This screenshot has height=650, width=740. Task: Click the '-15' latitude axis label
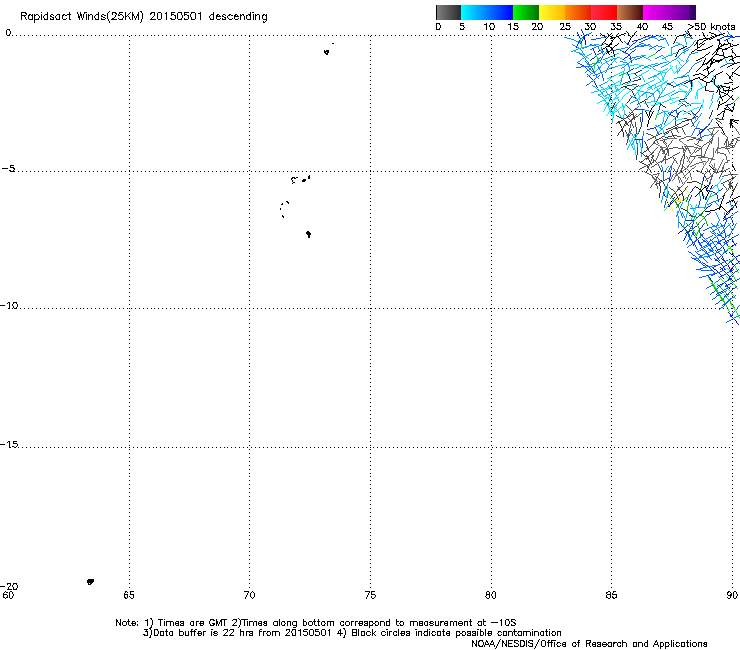(x=9, y=444)
